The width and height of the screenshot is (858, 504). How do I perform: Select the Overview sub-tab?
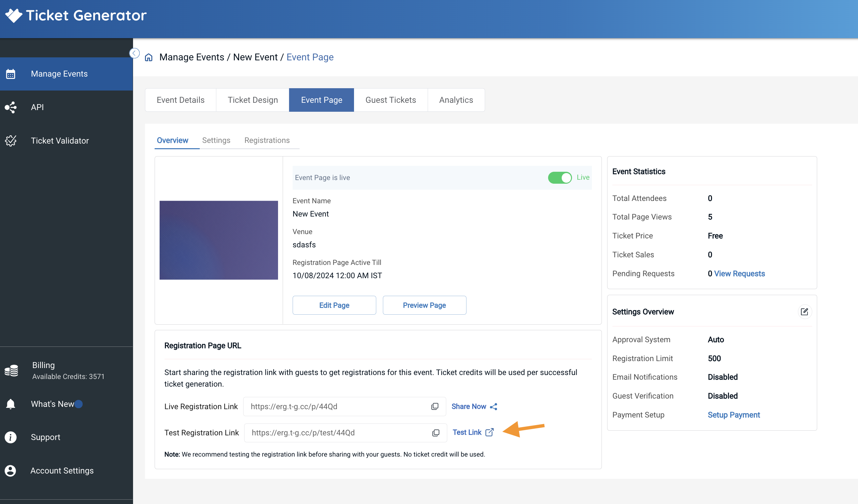(172, 140)
